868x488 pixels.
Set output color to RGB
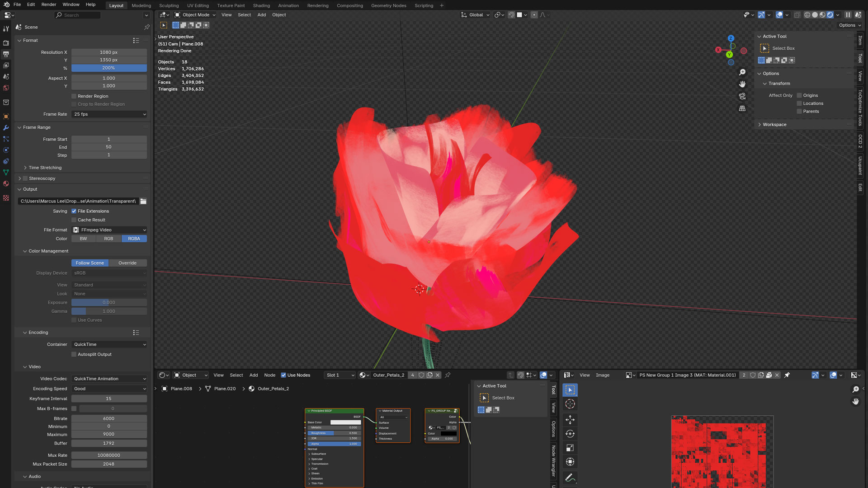(x=108, y=239)
